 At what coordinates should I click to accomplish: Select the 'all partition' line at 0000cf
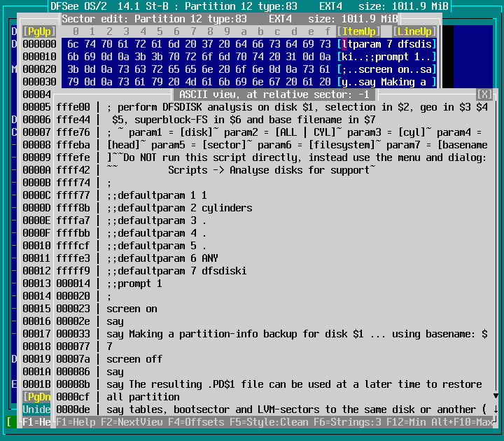[x=142, y=397]
